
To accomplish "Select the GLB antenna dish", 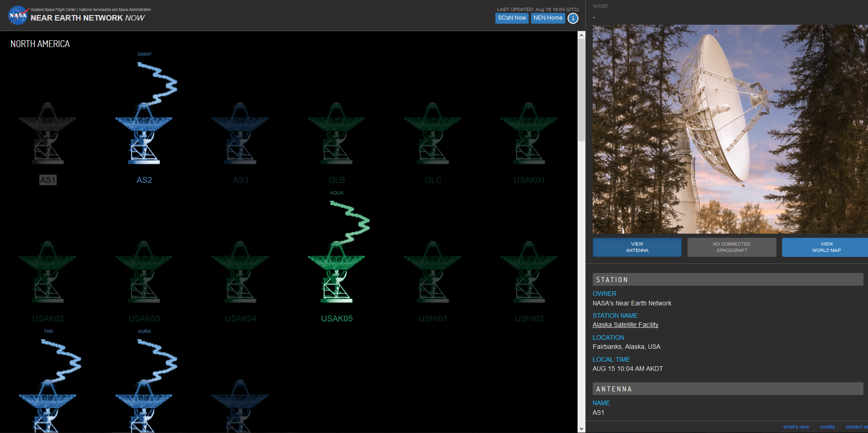I will [x=337, y=133].
